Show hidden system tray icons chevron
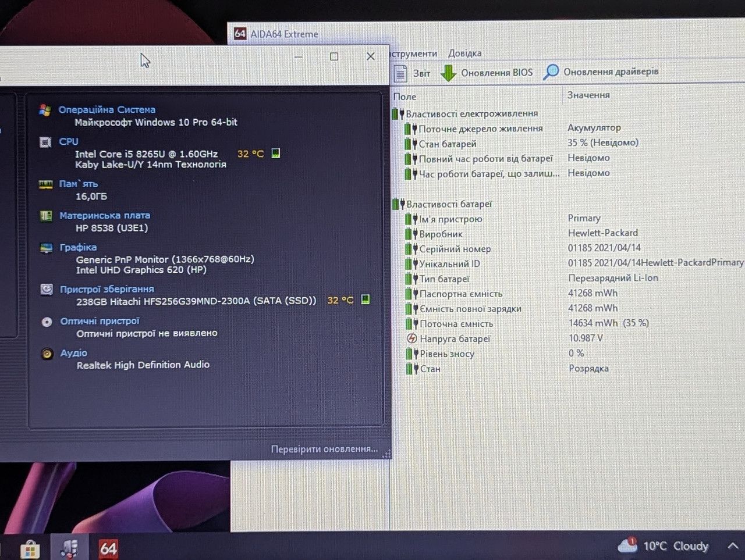The image size is (745, 560). (x=733, y=546)
